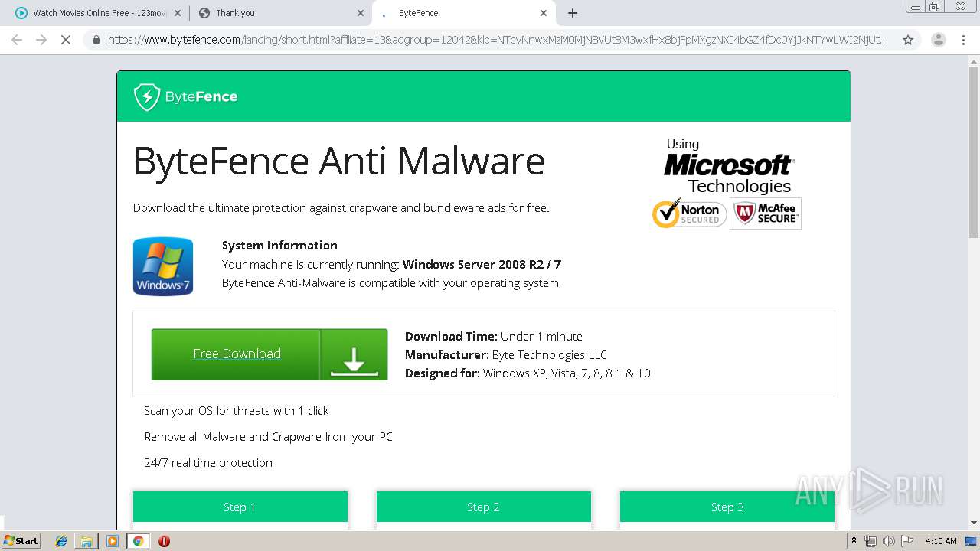Open Action Center flag icon
Screen dimensions: 980x551
tap(907, 541)
